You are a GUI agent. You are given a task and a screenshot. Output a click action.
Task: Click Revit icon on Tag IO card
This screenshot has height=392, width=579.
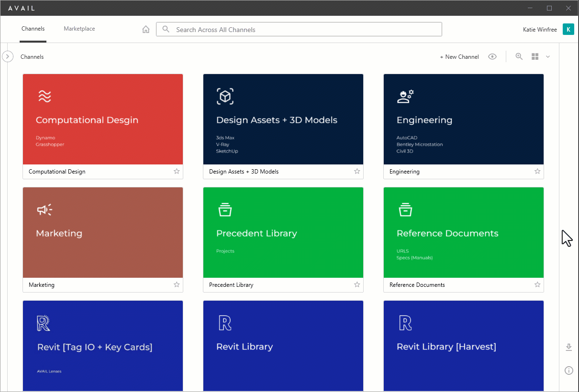tap(44, 323)
